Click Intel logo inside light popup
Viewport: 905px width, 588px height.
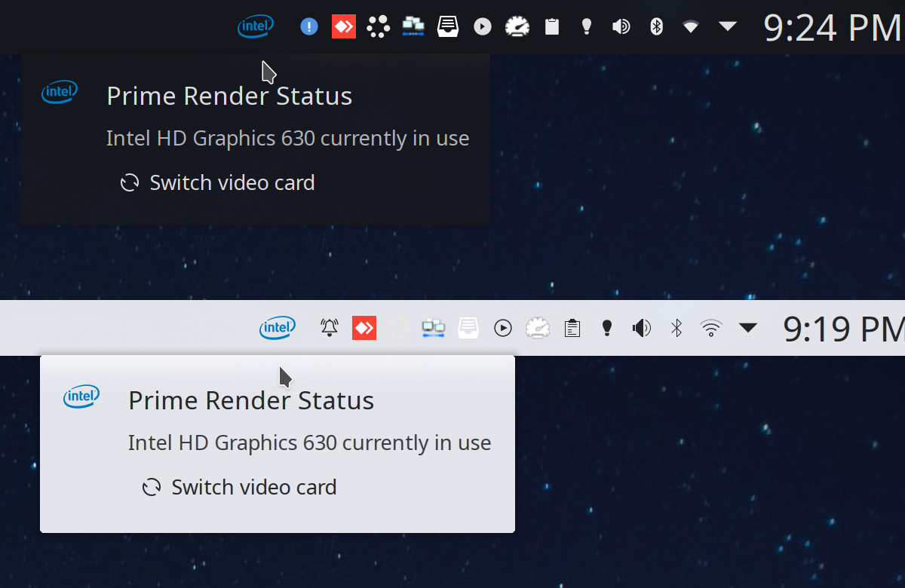[x=81, y=397]
